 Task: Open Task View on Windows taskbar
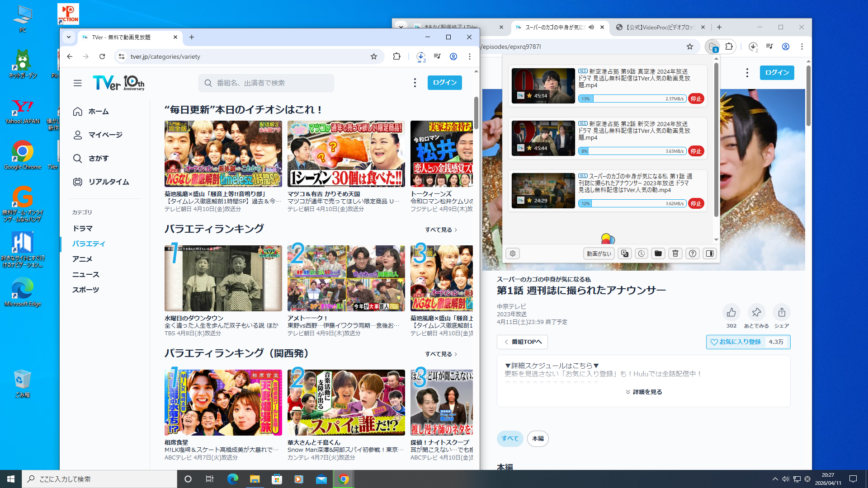[x=209, y=479]
